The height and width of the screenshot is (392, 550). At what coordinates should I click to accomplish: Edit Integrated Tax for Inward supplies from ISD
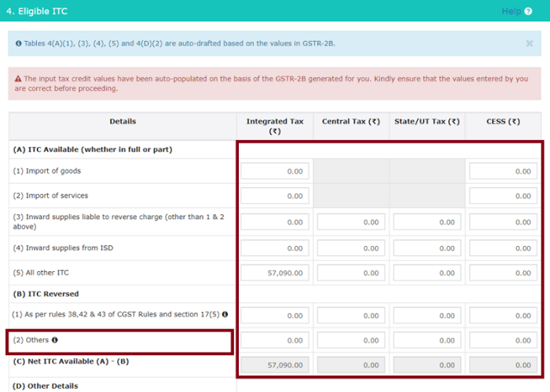click(x=274, y=248)
